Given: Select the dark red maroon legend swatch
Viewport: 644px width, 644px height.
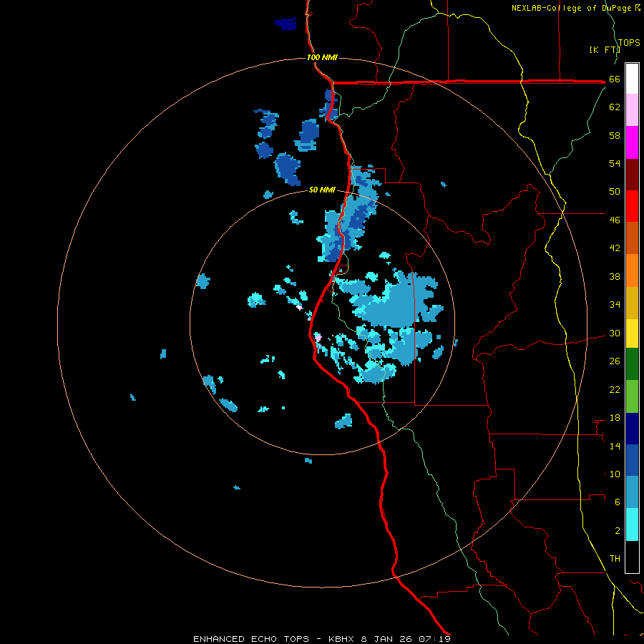Looking at the screenshot, I should [x=632, y=174].
